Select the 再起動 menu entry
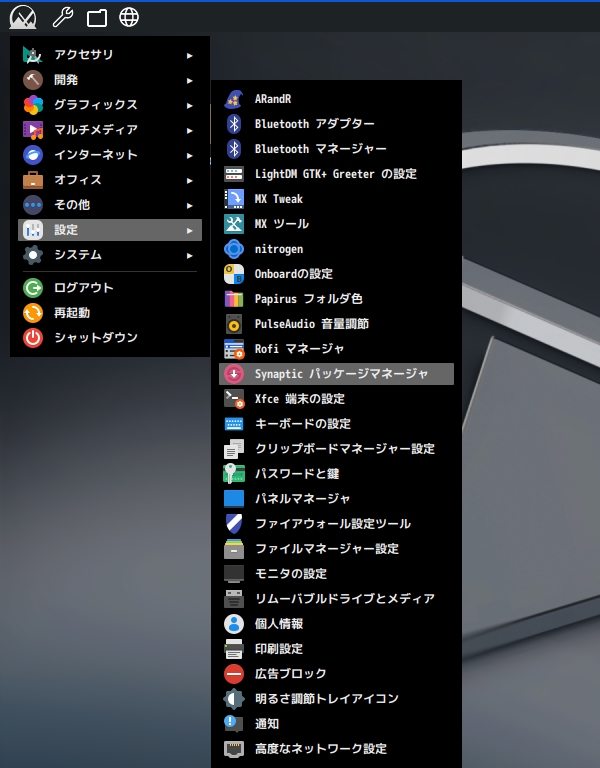600x768 pixels. (x=110, y=312)
